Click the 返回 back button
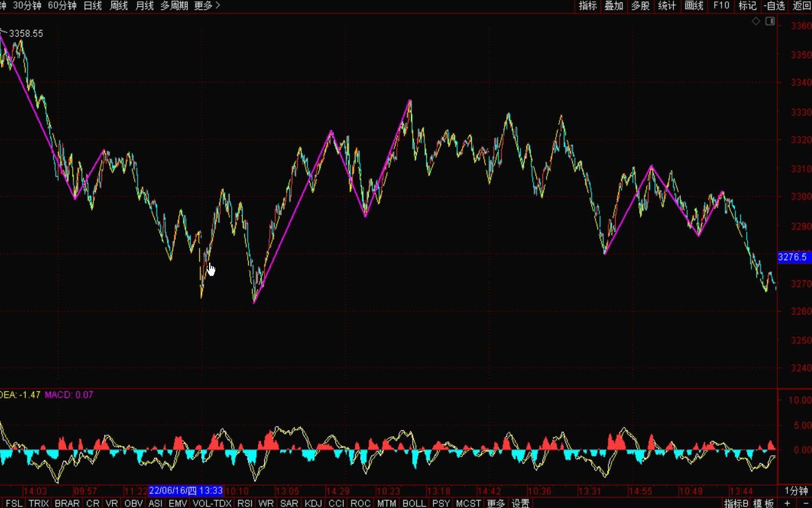 tap(801, 6)
